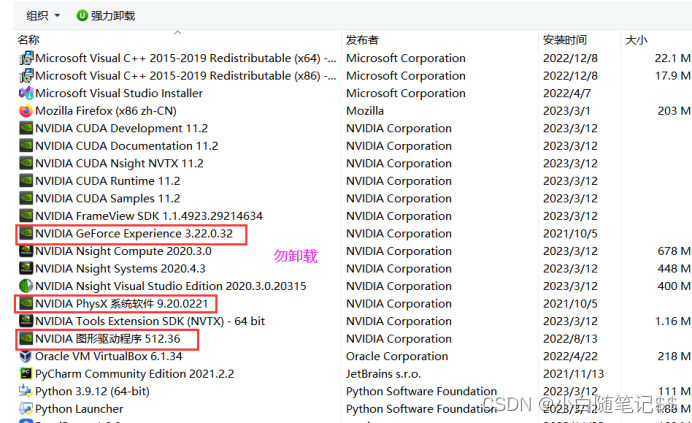Select NVIDIA CUDA Development 11.2 entry
The image size is (692, 423).
[x=121, y=128]
